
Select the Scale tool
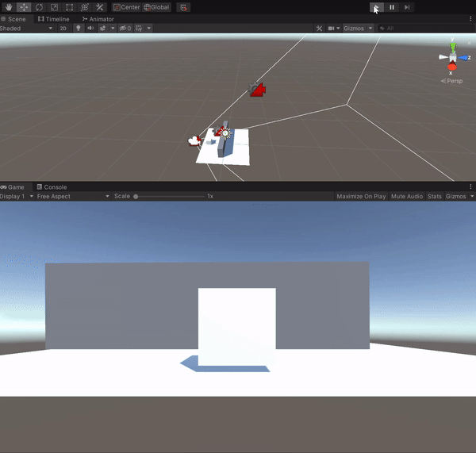[54, 7]
